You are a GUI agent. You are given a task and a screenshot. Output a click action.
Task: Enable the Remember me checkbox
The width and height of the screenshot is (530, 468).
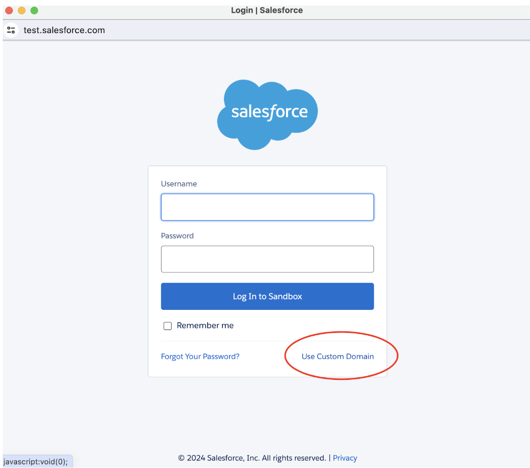(167, 326)
